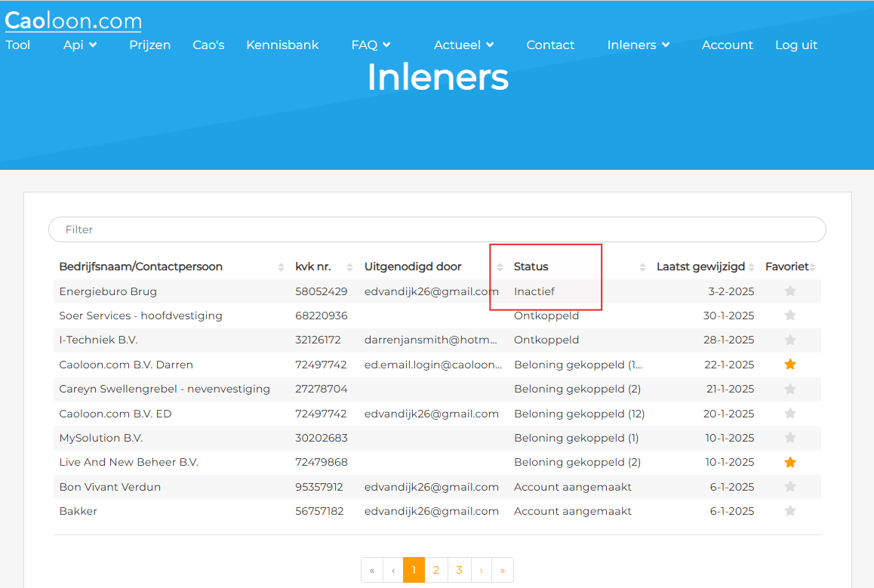Open the Soer Services - hoofdvestiging record

click(141, 316)
